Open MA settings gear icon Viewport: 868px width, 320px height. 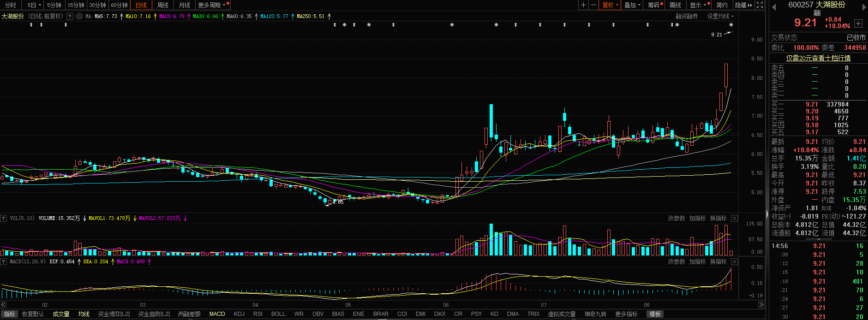tap(79, 16)
